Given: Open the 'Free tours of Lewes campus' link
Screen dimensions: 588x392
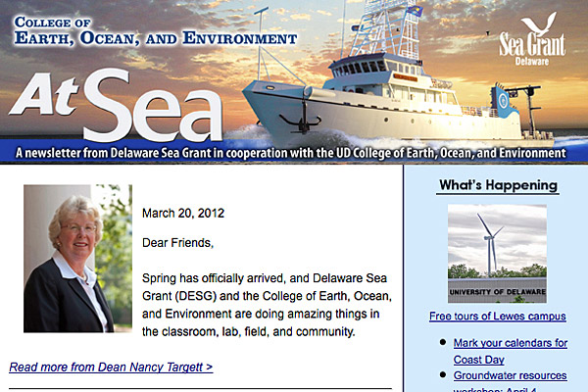Looking at the screenshot, I should coord(497,317).
